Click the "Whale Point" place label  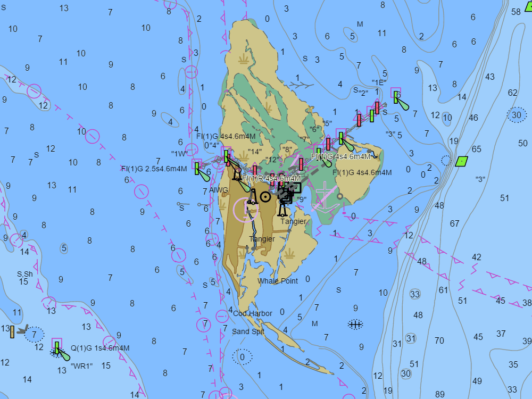(278, 281)
